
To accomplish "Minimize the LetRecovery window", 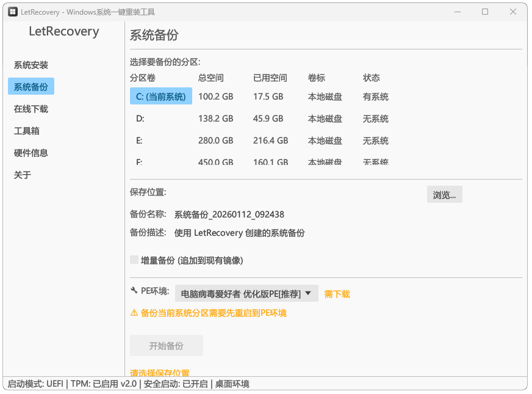I will click(457, 12).
